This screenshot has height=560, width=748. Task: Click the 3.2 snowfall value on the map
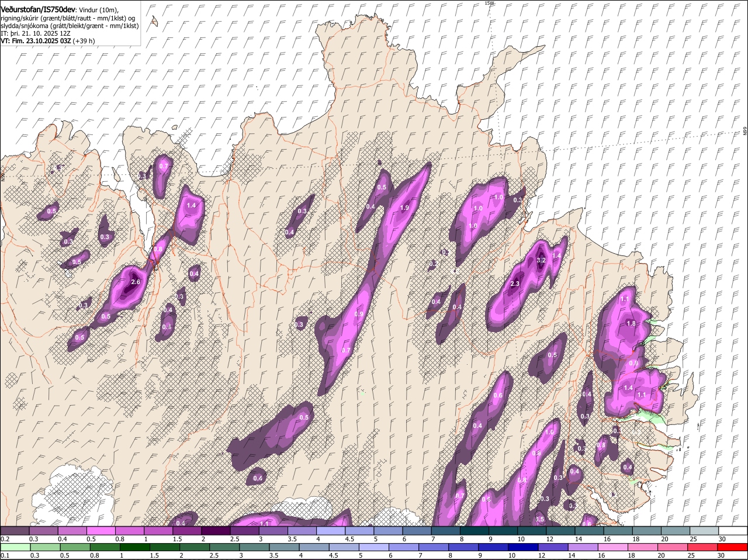click(541, 260)
